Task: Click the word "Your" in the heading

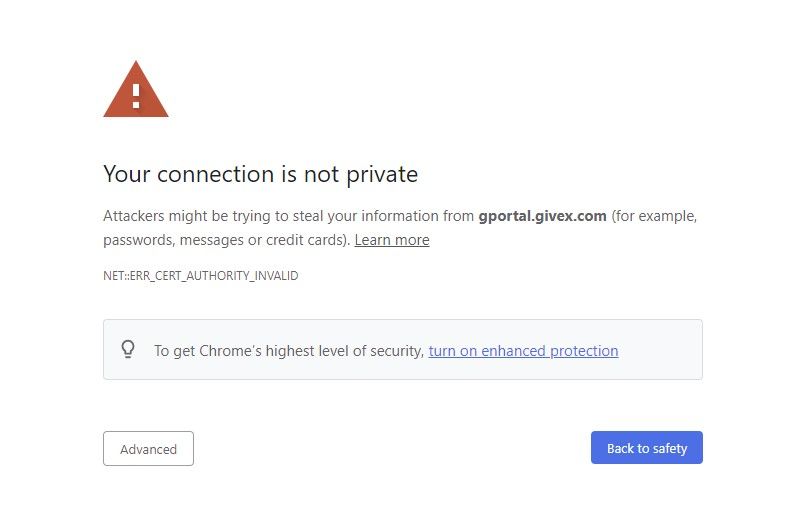Action: pyautogui.click(x=126, y=175)
